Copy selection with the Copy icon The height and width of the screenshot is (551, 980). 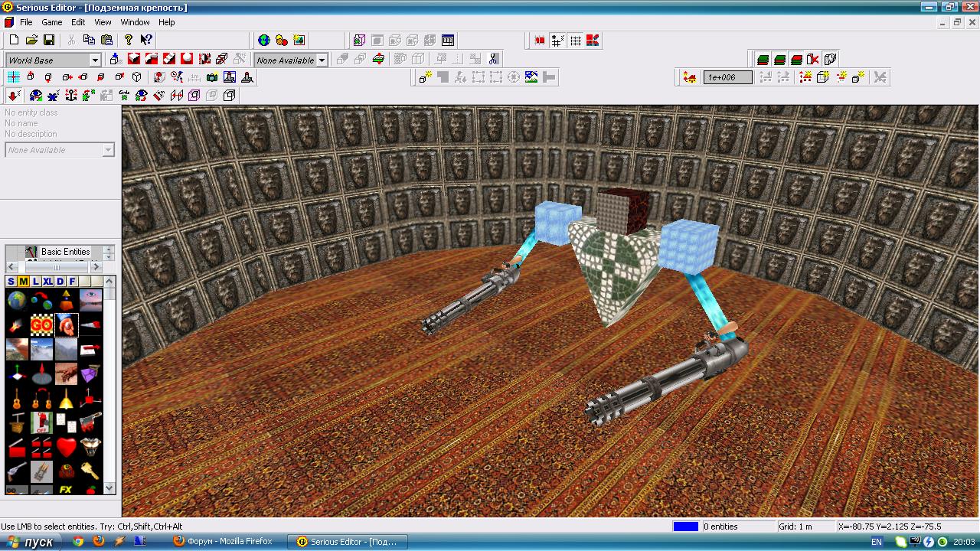click(x=90, y=40)
